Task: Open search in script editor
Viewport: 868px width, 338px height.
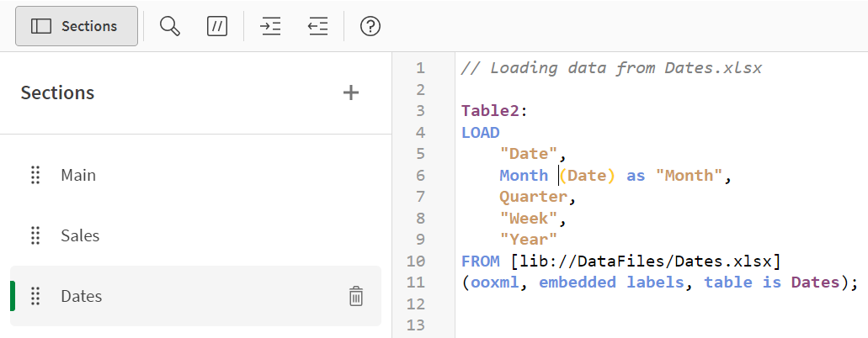Action: pyautogui.click(x=170, y=26)
